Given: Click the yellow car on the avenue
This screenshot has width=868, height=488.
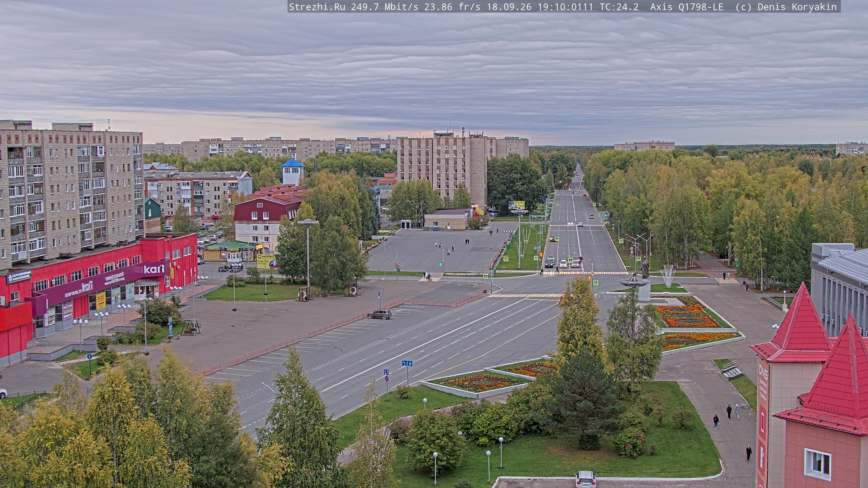Looking at the screenshot, I should [x=591, y=216].
